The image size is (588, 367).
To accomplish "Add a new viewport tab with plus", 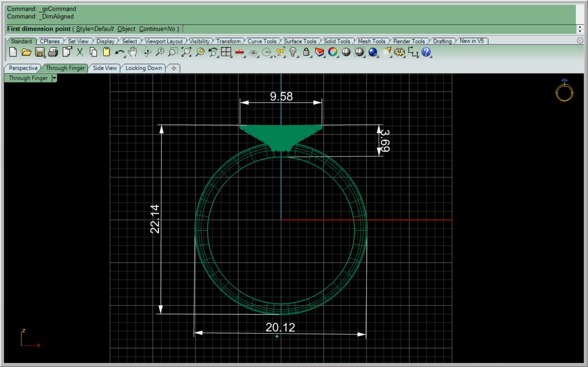I will pos(174,68).
